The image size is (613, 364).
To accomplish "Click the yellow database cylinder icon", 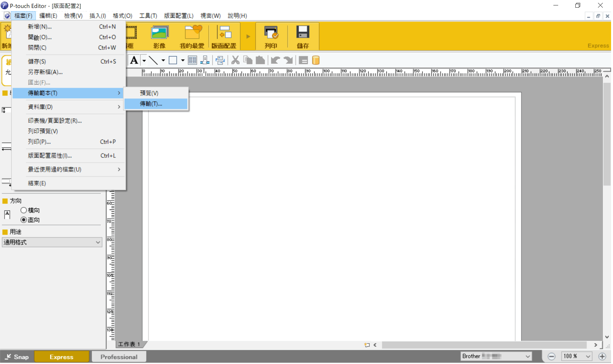I will (316, 60).
